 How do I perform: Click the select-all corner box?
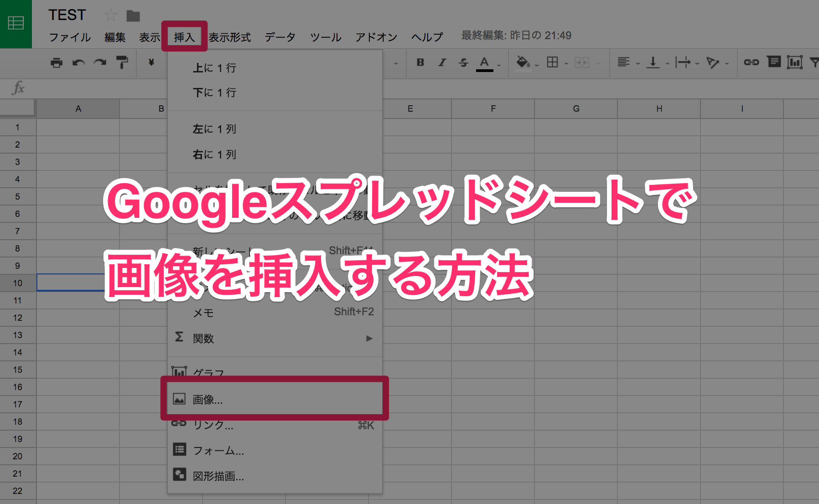pyautogui.click(x=17, y=108)
